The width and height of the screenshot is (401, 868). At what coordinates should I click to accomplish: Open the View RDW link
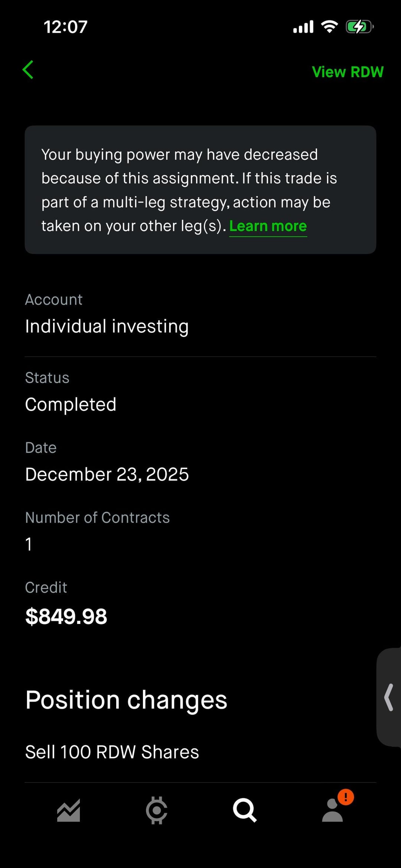click(348, 72)
